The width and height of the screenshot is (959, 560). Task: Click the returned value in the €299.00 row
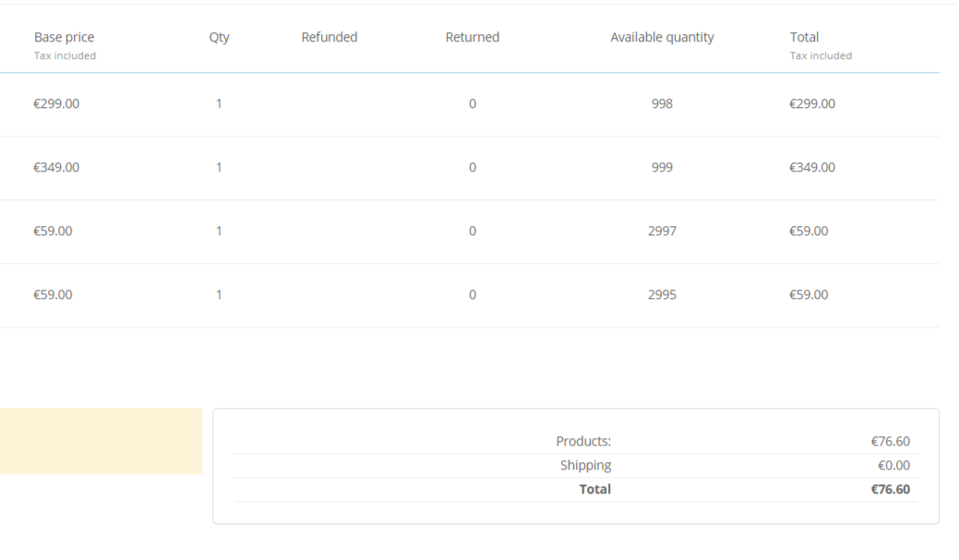[x=473, y=104]
